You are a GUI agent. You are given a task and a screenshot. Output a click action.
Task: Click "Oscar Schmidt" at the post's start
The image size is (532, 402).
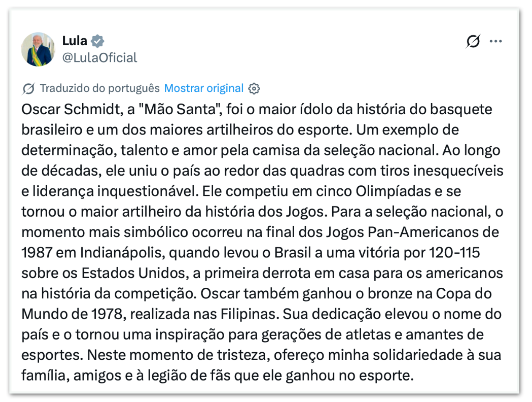point(71,110)
